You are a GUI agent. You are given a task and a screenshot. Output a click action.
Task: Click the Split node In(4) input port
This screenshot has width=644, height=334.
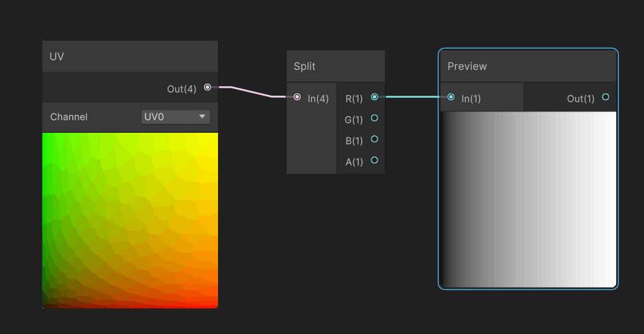(x=297, y=97)
